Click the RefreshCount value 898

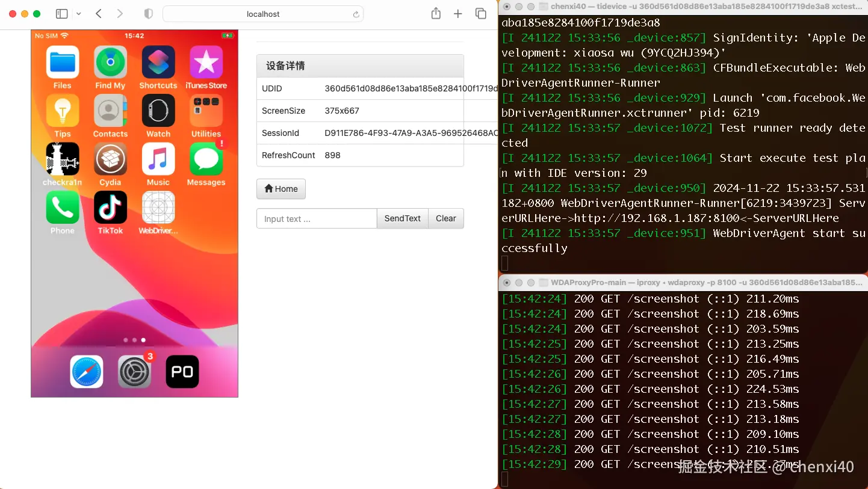click(x=333, y=155)
